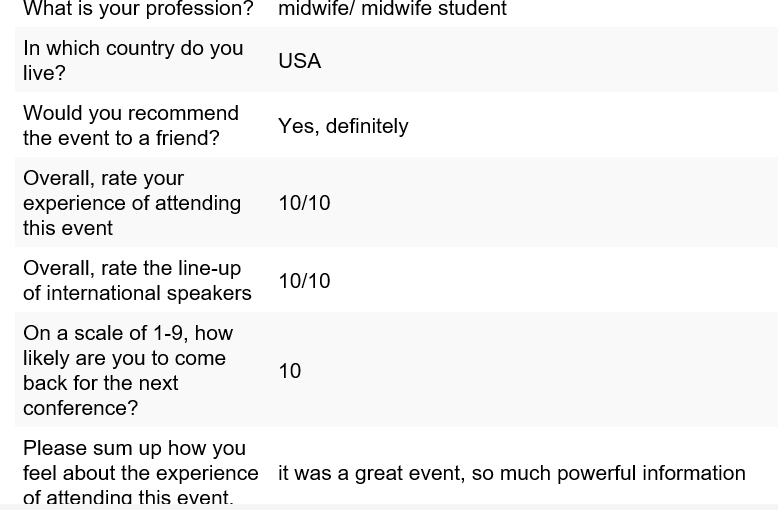Click the 'On a scale of 1-9' question
The width and height of the screenshot is (778, 510).
click(x=128, y=370)
